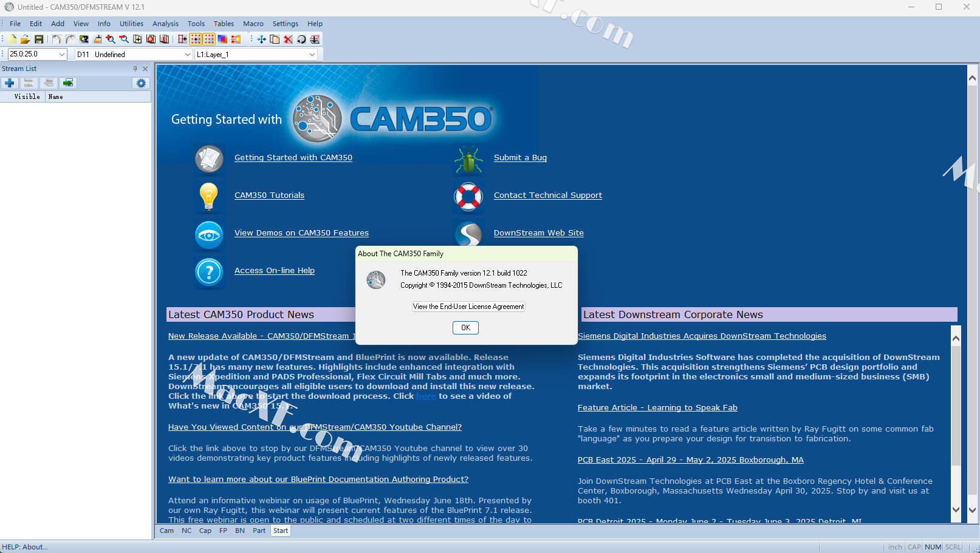Open a file with the folder icon
The width and height of the screenshot is (980, 553).
26,39
